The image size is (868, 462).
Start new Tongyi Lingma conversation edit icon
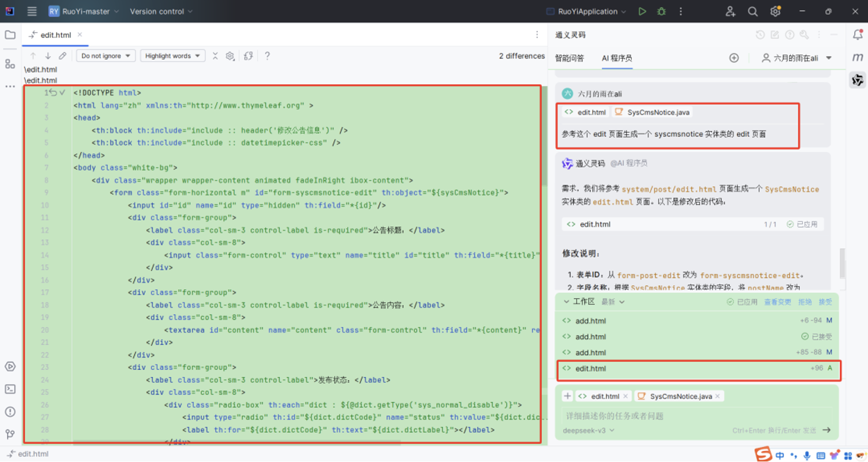[x=775, y=35]
